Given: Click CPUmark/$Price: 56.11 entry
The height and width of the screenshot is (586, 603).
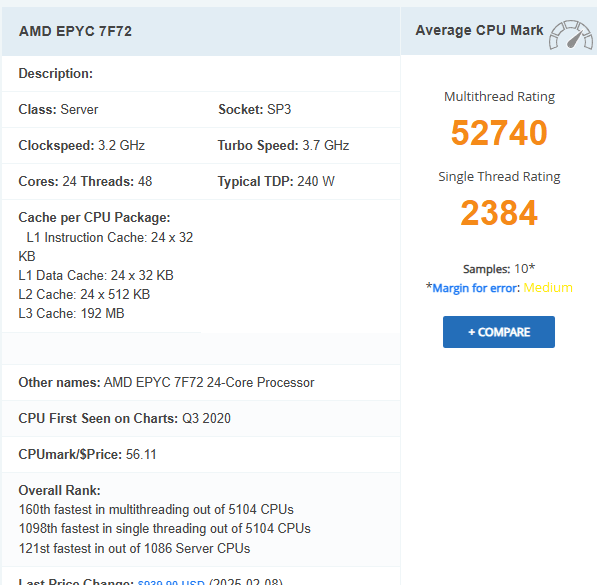Looking at the screenshot, I should (88, 454).
